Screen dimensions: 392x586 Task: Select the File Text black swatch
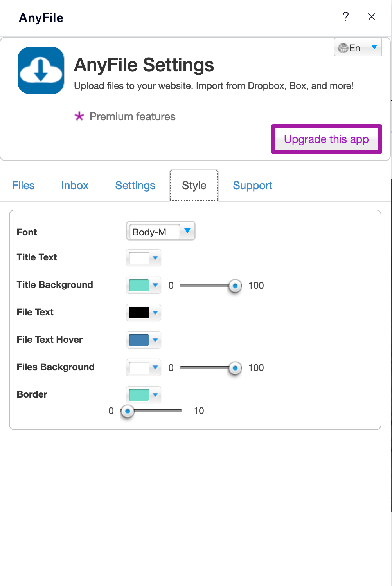click(x=139, y=313)
